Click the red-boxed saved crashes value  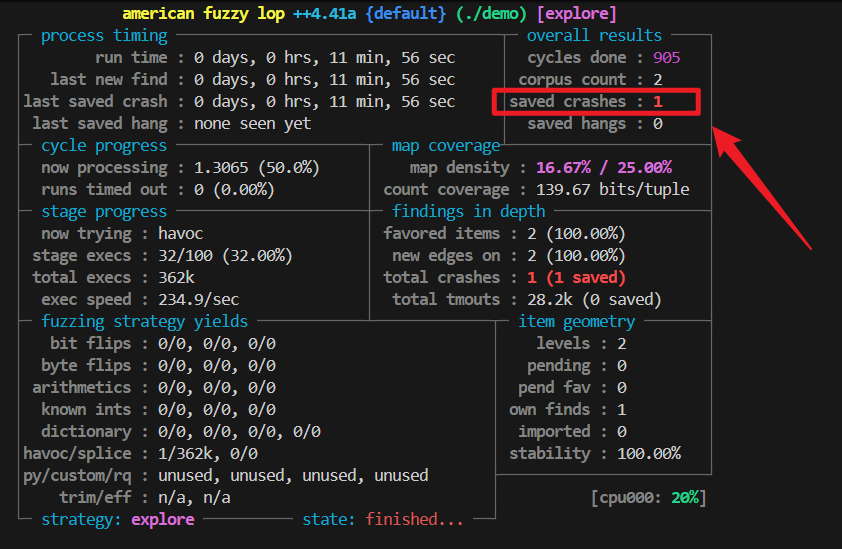pos(658,102)
